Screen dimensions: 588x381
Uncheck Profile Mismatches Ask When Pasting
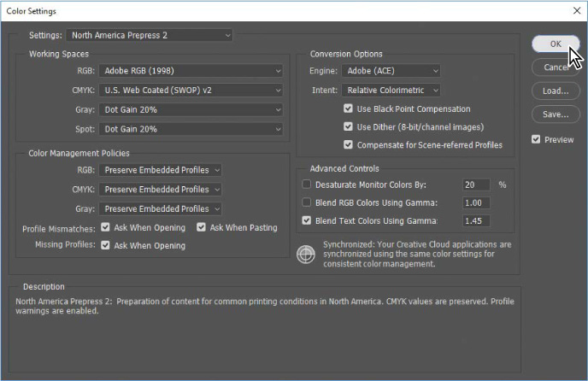[202, 228]
